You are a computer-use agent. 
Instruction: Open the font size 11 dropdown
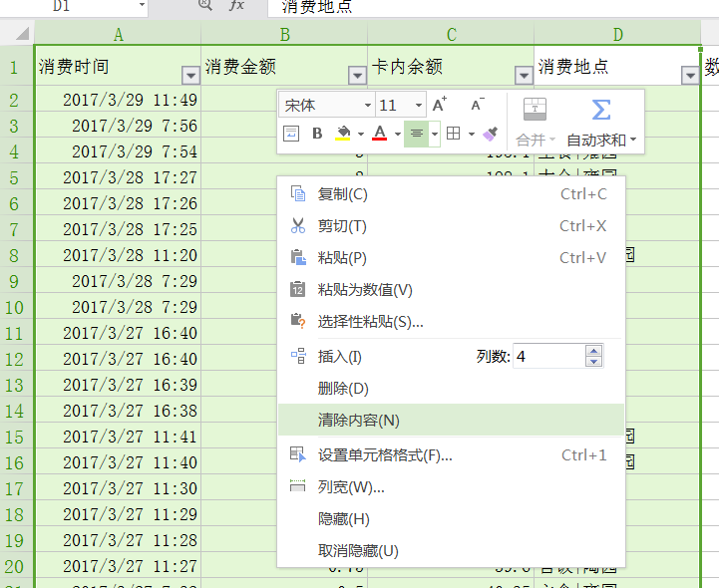(x=418, y=106)
